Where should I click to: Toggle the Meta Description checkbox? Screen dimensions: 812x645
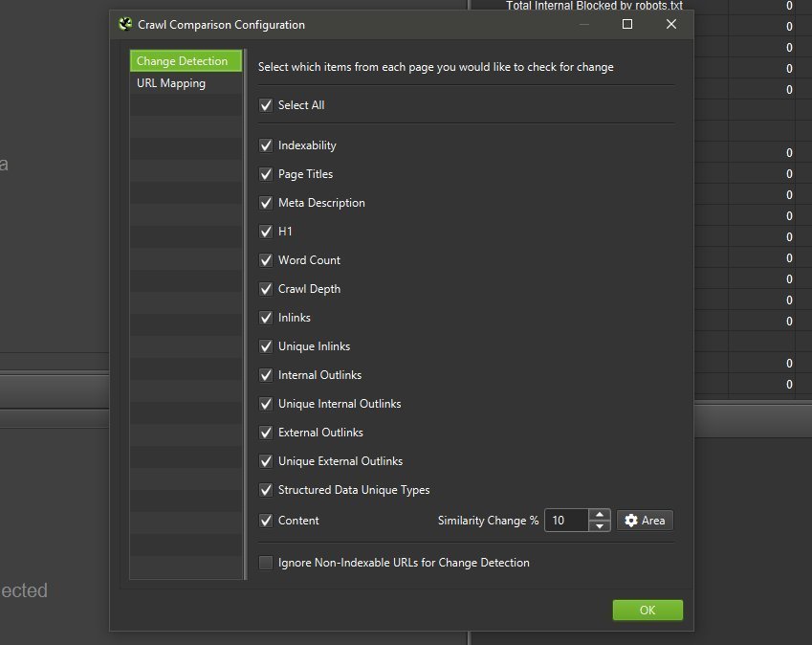click(x=265, y=202)
